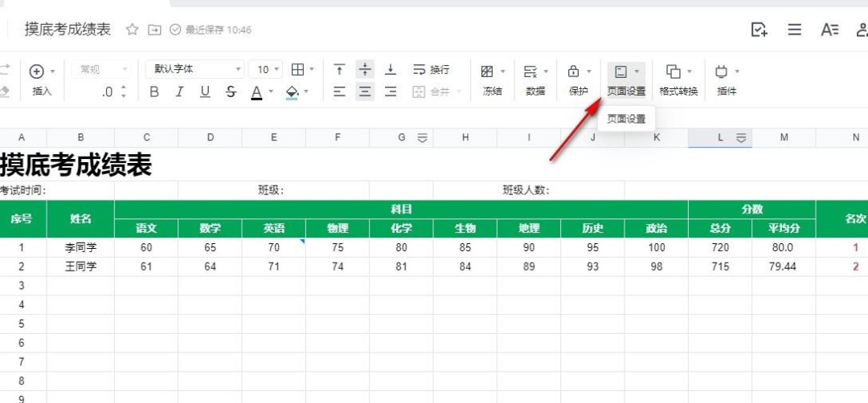Open the hamburger menu icon at top right
The image size is (868, 403).
tap(794, 30)
